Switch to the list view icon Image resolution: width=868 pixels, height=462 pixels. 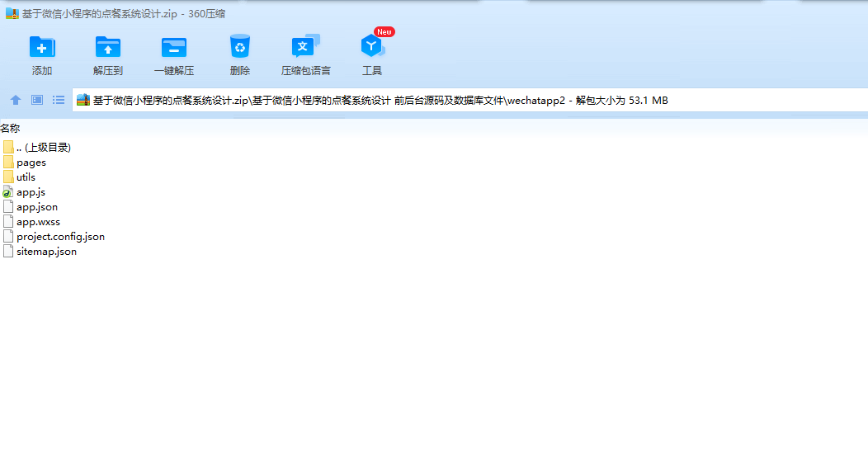pos(59,100)
